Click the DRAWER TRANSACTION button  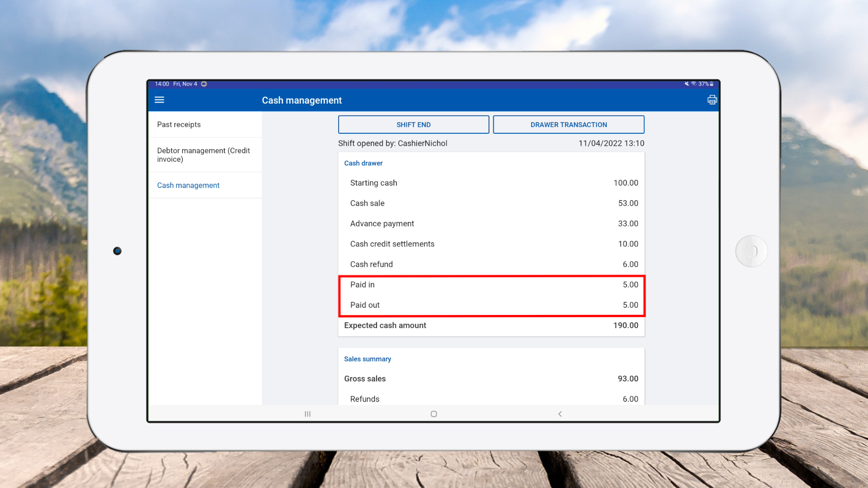pos(568,125)
